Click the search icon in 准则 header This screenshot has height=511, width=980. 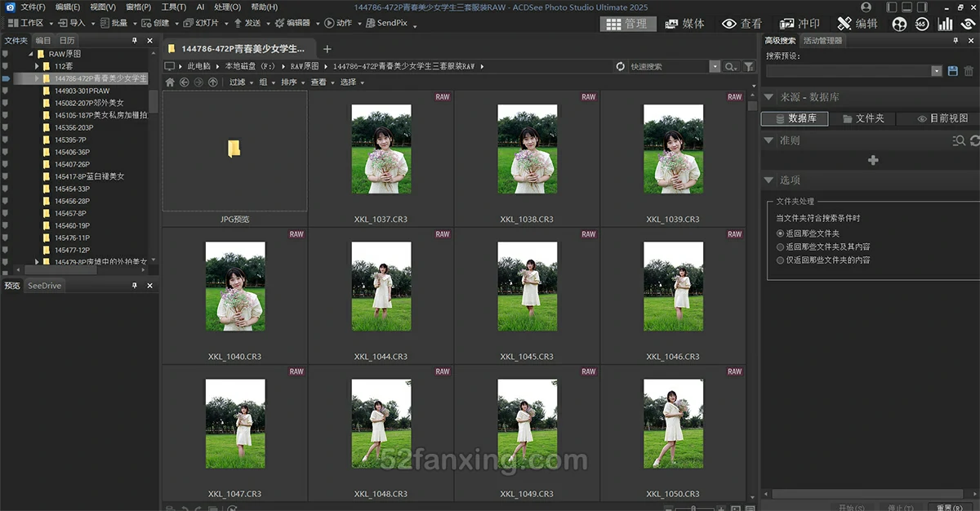[x=959, y=140]
